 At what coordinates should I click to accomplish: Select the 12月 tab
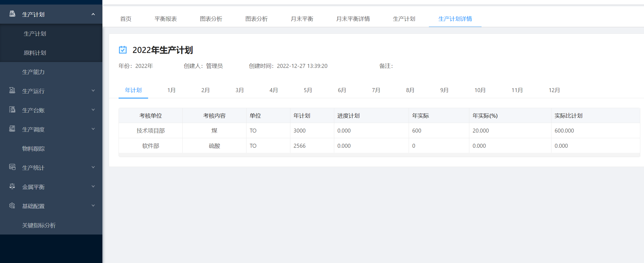click(x=554, y=90)
